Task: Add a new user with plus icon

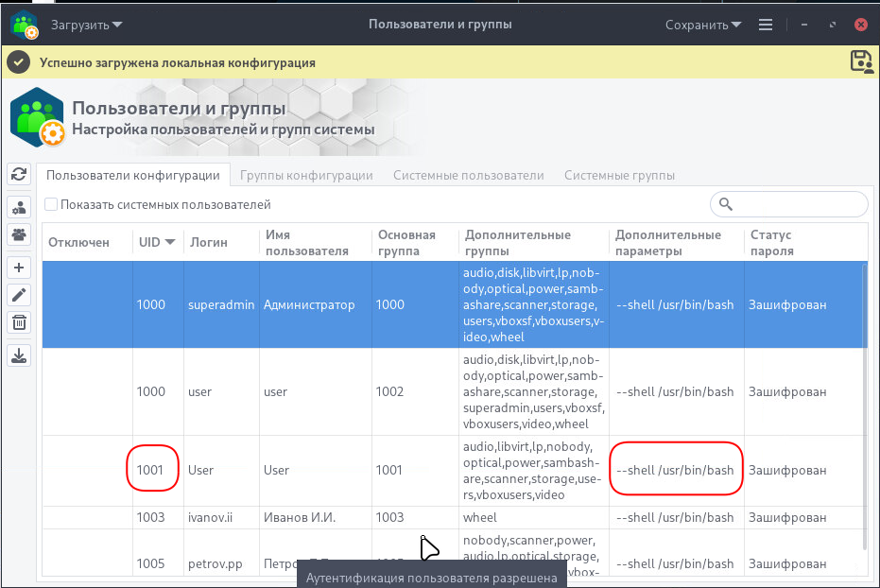Action: tap(19, 267)
